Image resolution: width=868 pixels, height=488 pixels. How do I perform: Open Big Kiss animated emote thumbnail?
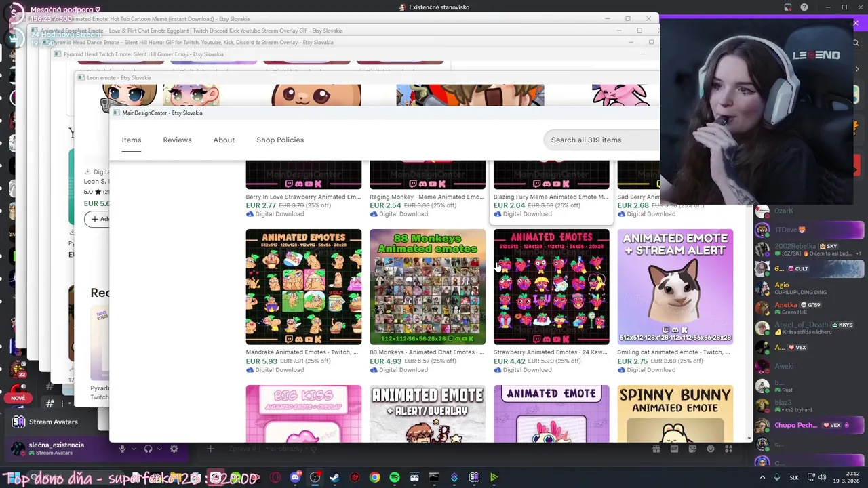point(304,413)
